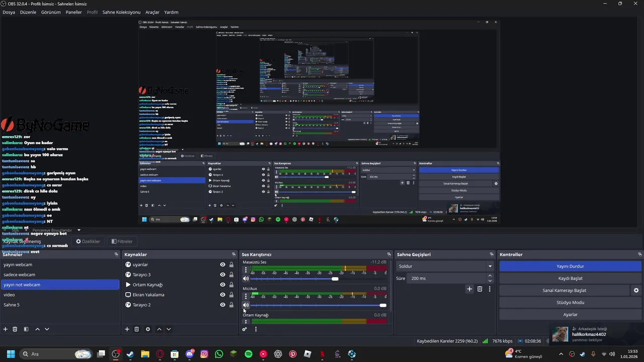
Task: Open the Yardım menu
Action: [x=171, y=12]
